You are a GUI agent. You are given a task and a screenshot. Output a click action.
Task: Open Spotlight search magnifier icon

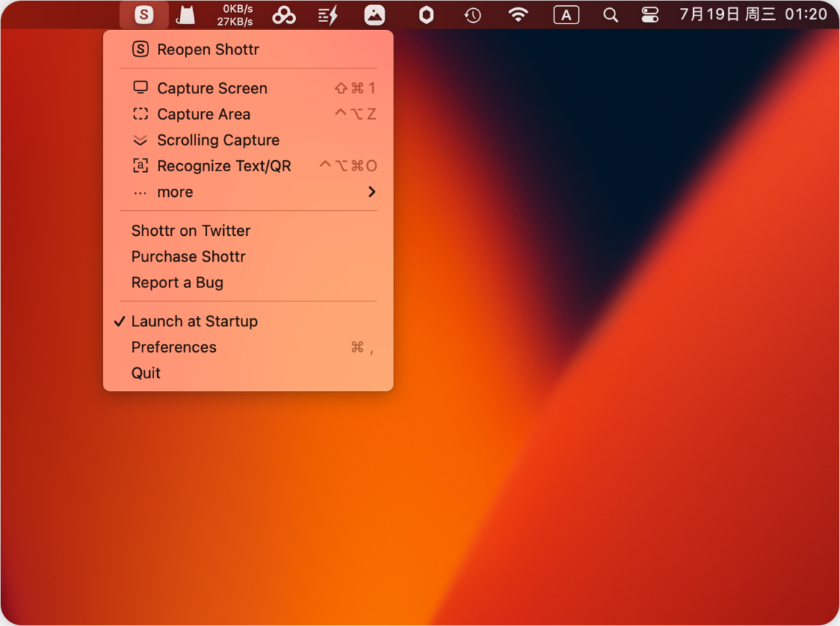[x=610, y=15]
